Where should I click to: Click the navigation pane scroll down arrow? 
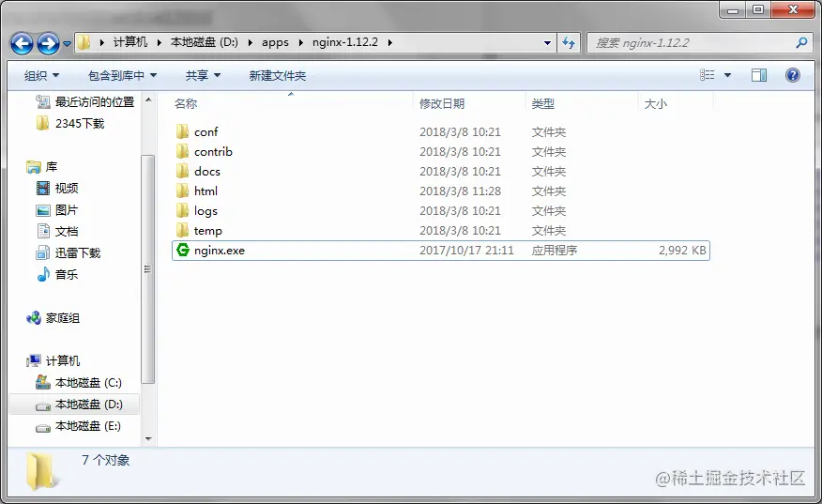point(148,438)
